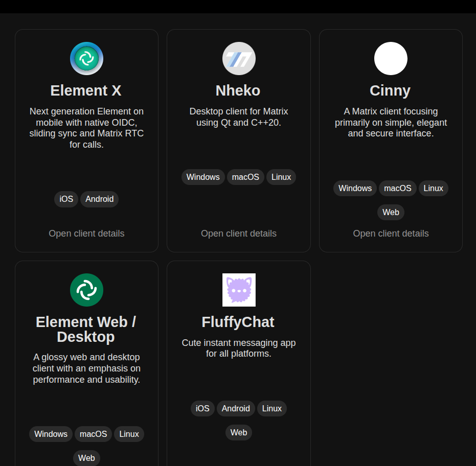Click the Element Web / Desktop heading
This screenshot has width=476, height=466.
[x=86, y=329]
